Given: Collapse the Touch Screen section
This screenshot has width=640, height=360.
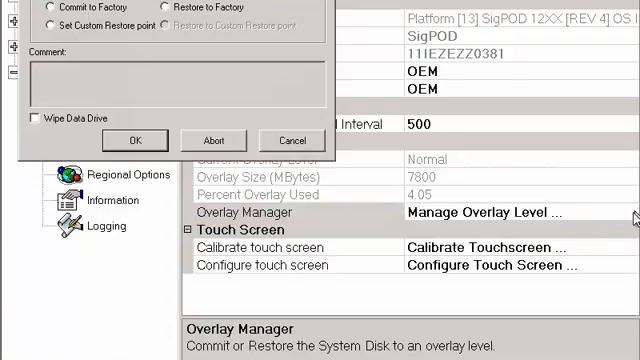Looking at the screenshot, I should point(187,230).
